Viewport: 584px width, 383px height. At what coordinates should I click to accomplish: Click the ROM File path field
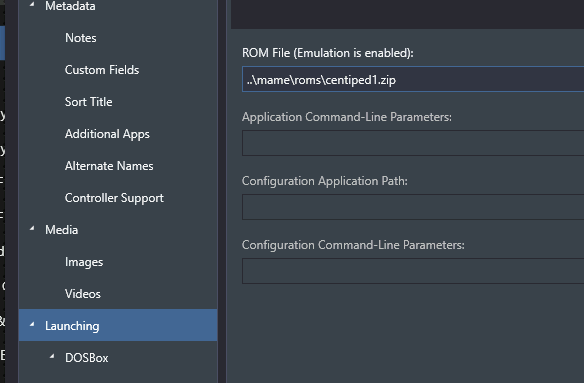pos(413,79)
